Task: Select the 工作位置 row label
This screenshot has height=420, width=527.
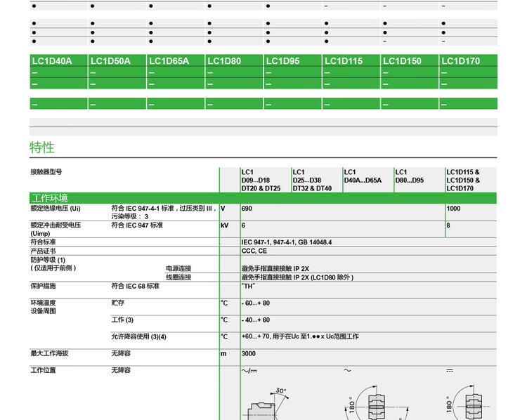Action: tap(44, 370)
